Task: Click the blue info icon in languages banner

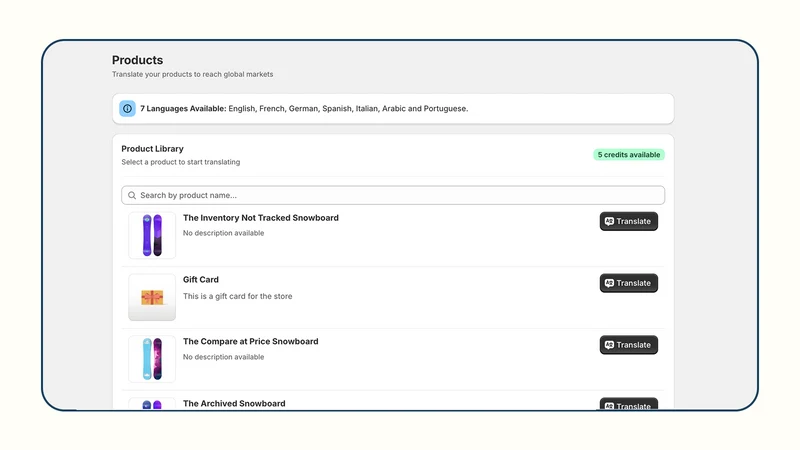Action: [x=127, y=109]
